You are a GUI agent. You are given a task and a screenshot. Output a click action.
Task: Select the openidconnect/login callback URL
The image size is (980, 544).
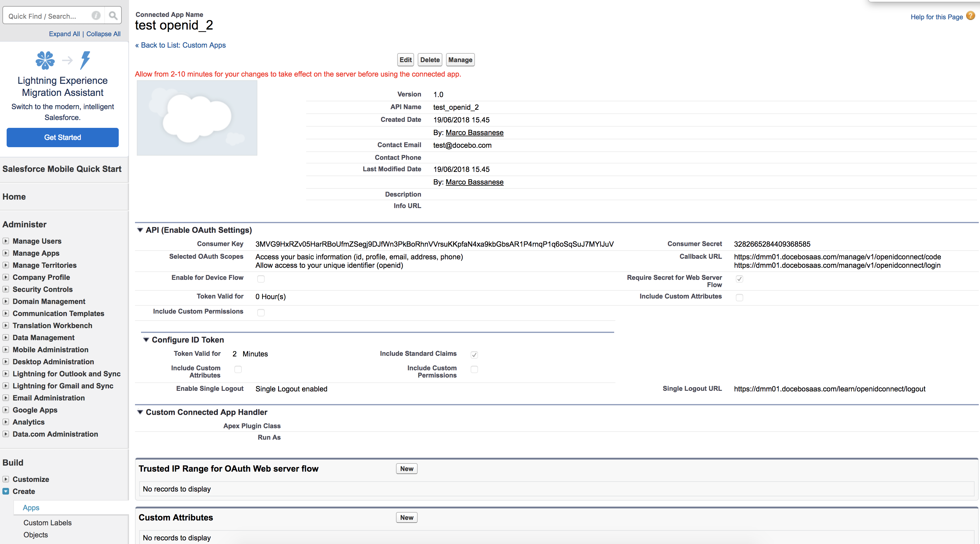(837, 265)
